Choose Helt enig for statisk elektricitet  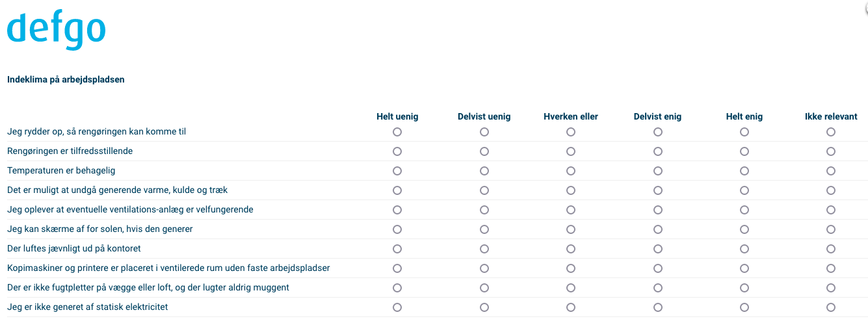[744, 307]
